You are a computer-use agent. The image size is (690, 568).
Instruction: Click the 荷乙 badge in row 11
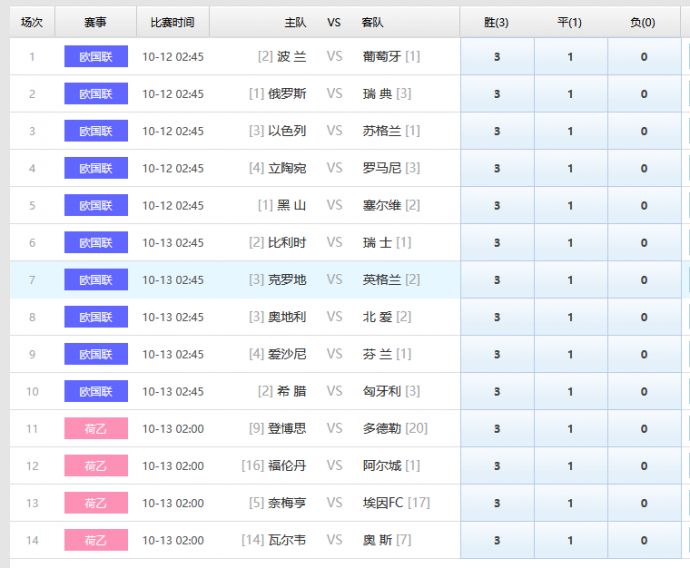[96, 429]
